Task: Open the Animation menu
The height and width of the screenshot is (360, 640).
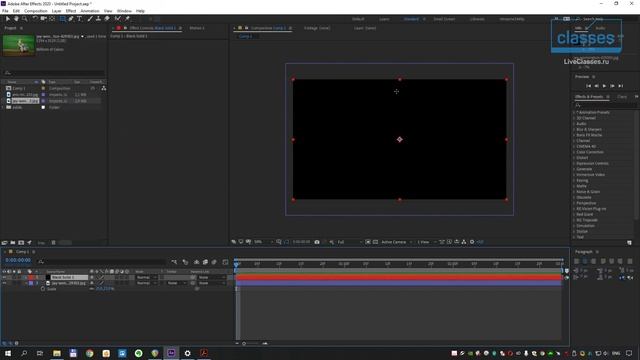Action: [90, 11]
